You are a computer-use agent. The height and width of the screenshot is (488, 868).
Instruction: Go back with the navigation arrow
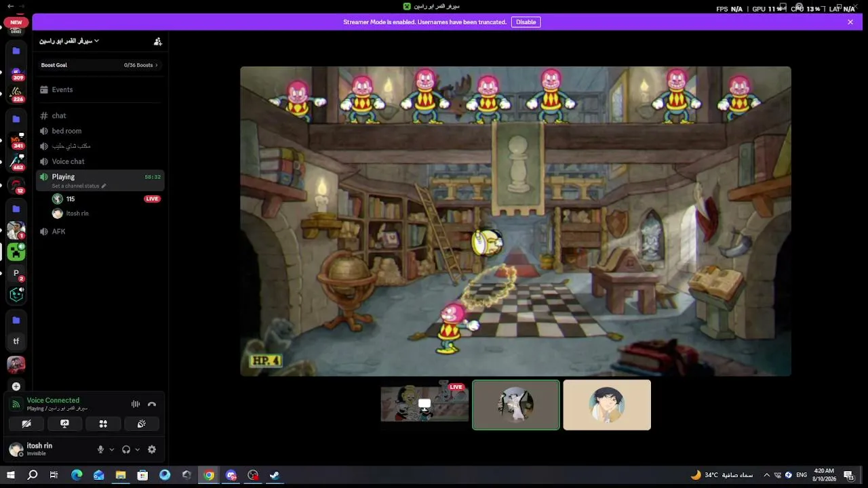tap(10, 6)
